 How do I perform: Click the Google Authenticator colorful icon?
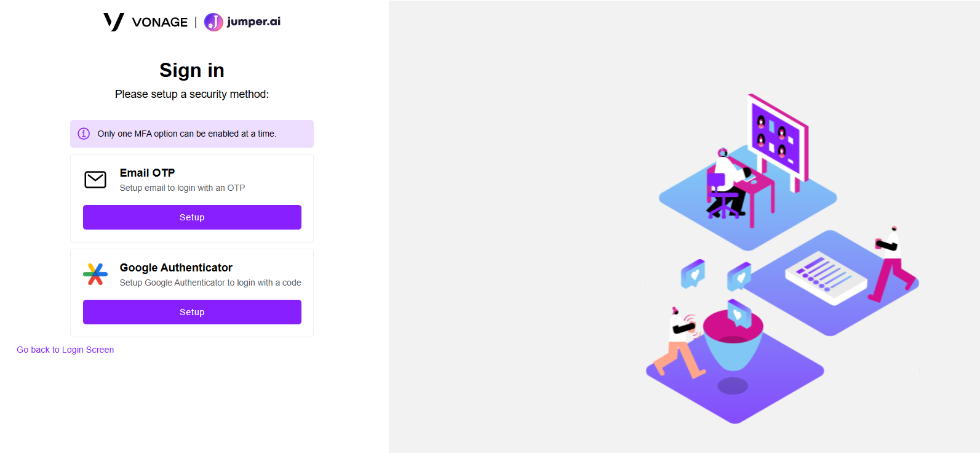click(x=95, y=275)
